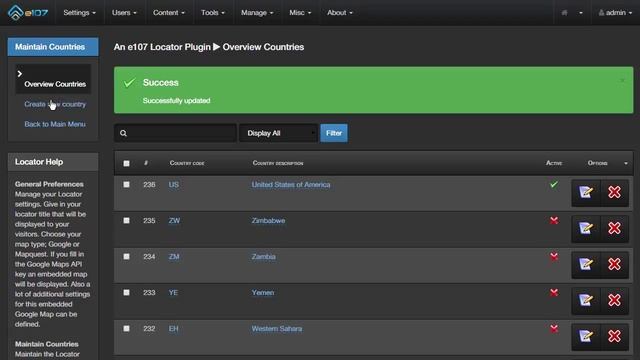Select the checkbox for row 232
The width and height of the screenshot is (640, 360).
(127, 328)
